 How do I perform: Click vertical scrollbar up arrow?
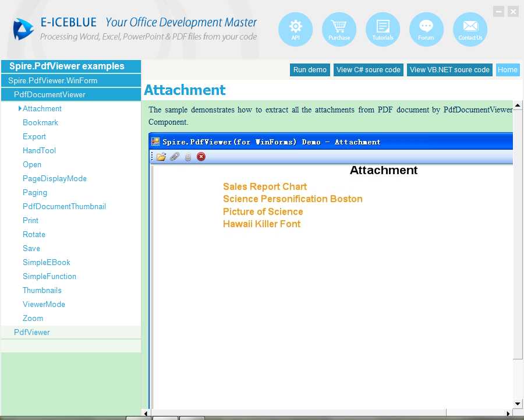click(518, 105)
